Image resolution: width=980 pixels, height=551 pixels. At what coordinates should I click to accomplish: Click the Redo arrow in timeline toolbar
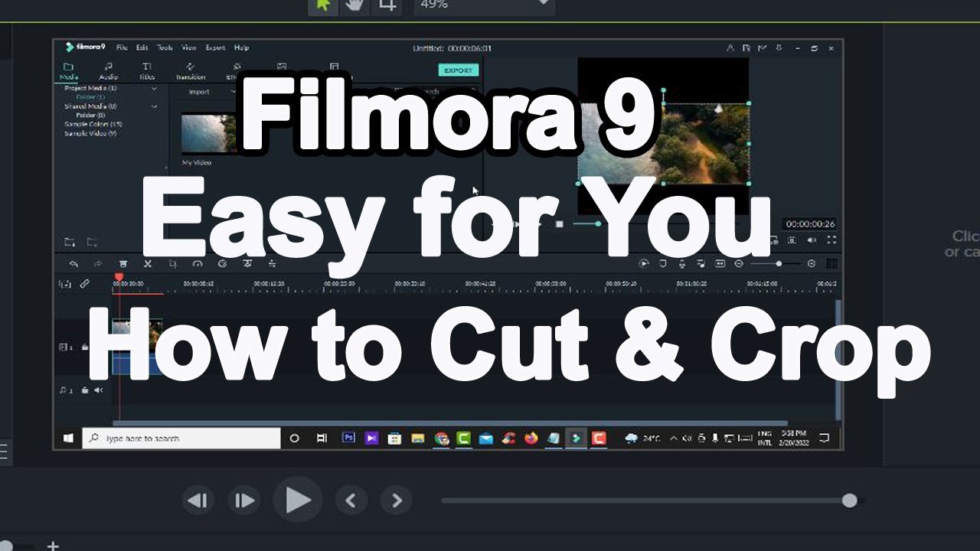point(98,263)
